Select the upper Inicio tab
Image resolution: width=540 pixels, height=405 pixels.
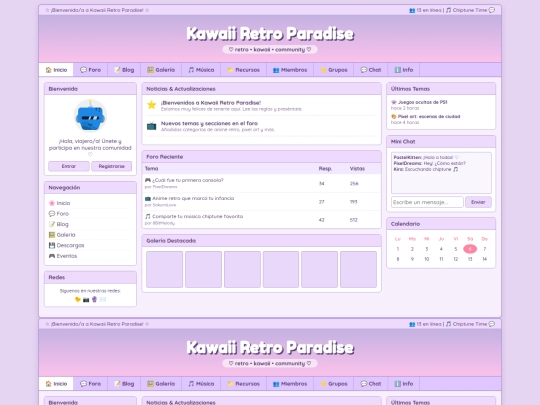pos(56,70)
